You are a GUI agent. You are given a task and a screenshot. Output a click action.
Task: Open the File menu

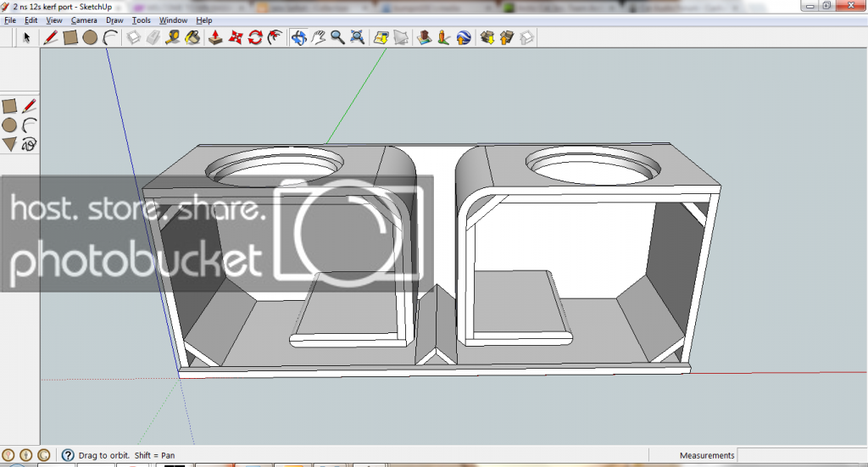[10, 20]
